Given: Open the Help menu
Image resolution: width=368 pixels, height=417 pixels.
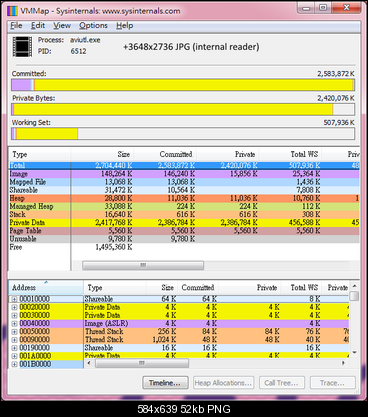Looking at the screenshot, I should [x=125, y=26].
